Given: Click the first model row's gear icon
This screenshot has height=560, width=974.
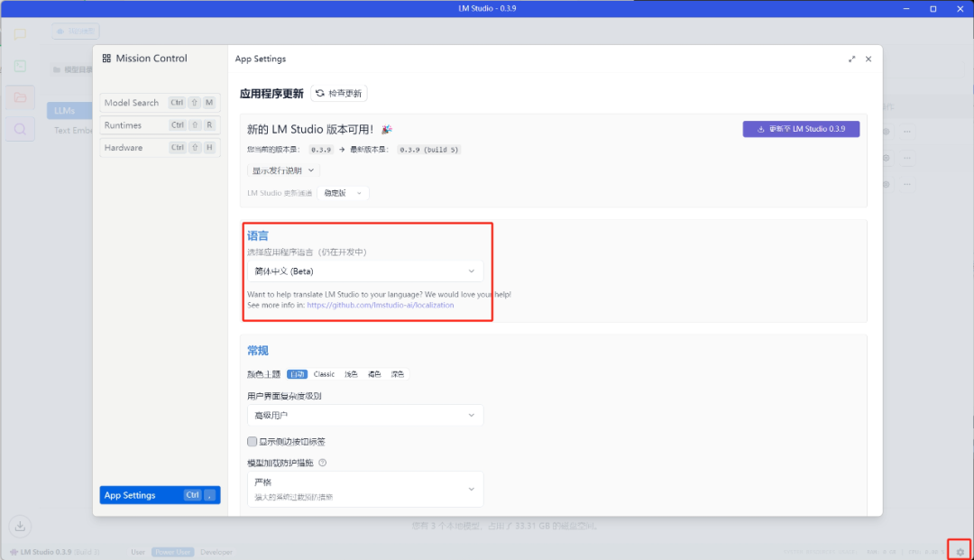Looking at the screenshot, I should point(887,132).
